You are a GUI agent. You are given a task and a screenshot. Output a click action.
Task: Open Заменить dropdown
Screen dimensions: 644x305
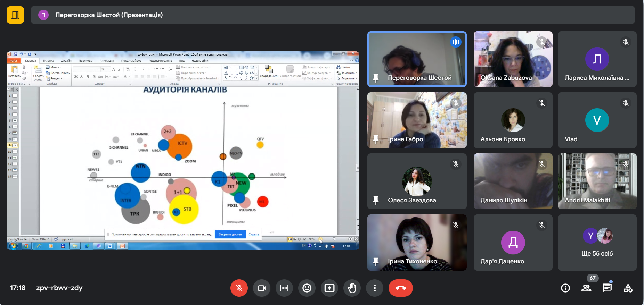point(347,73)
